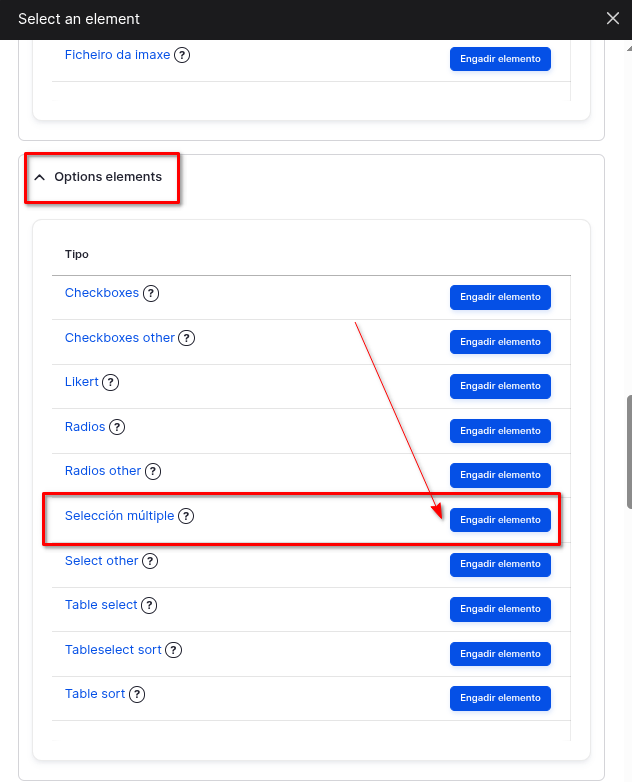The width and height of the screenshot is (632, 782).
Task: Add the Ficheiro da imaxe element
Action: (500, 59)
